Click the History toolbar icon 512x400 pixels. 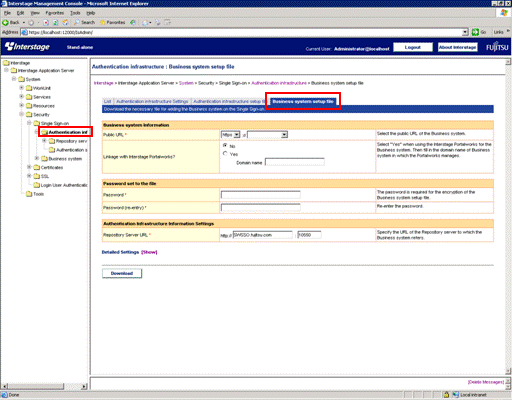(133, 22)
